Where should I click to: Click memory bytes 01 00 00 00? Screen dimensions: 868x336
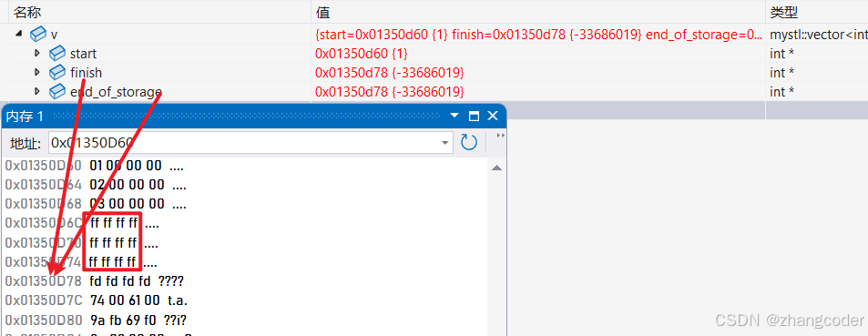pyautogui.click(x=126, y=166)
